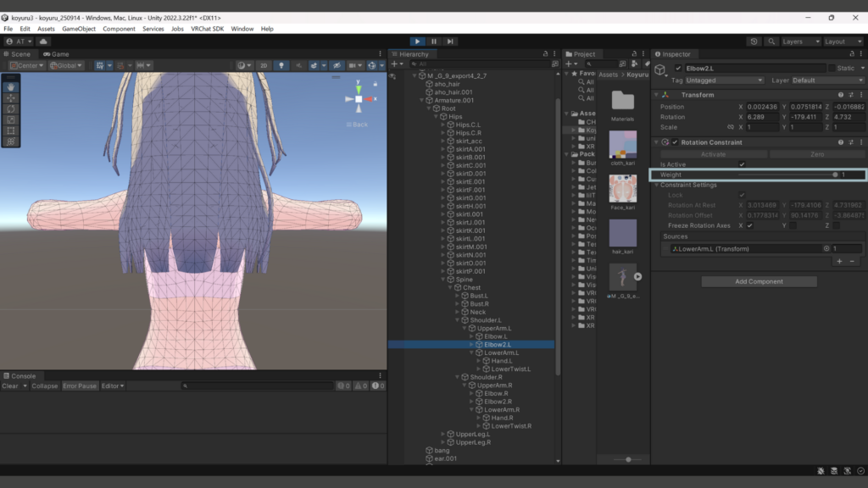Toggle 2D view mode in Scene

(x=264, y=65)
